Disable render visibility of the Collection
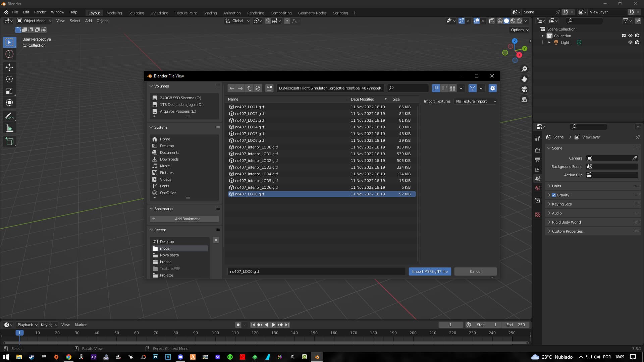The width and height of the screenshot is (644, 362). [637, 36]
